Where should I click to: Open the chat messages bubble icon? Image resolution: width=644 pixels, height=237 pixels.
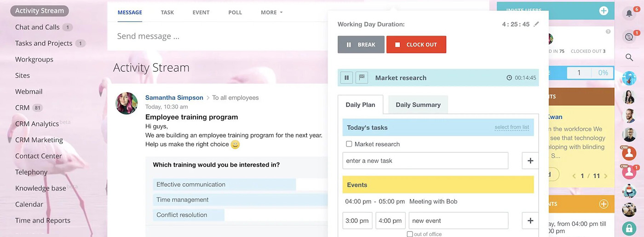[x=629, y=37]
